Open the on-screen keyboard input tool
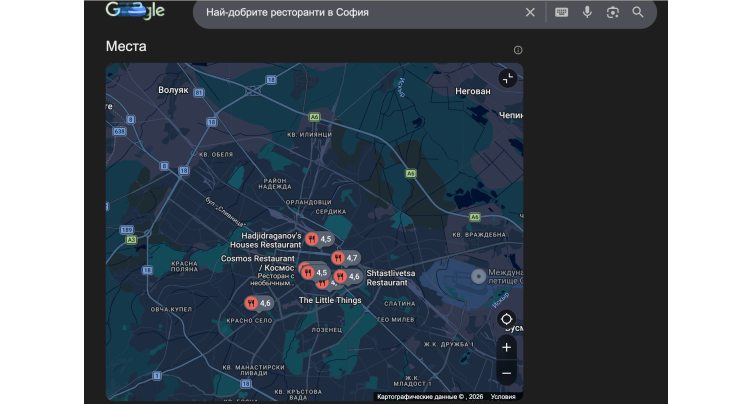This screenshot has height=404, width=752. click(562, 12)
